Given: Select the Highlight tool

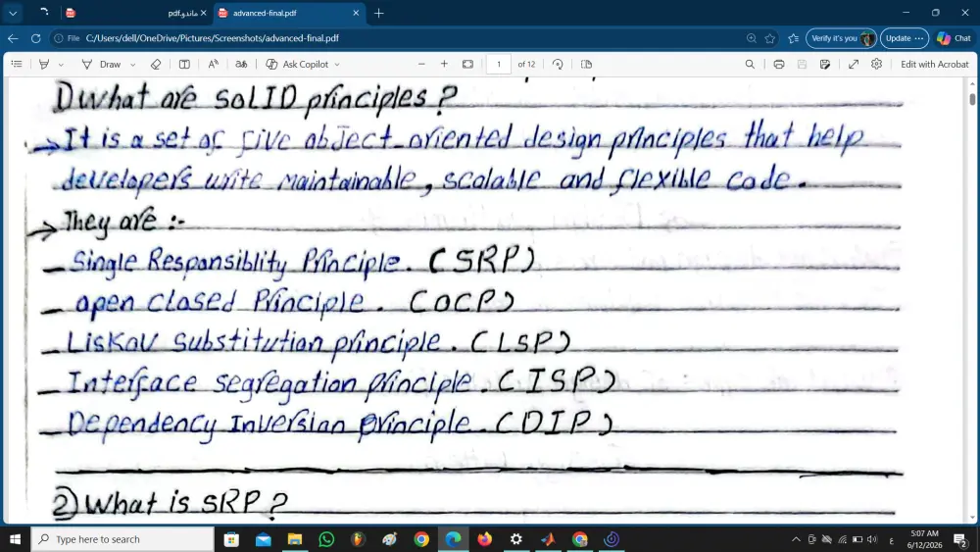Looking at the screenshot, I should pos(44,64).
